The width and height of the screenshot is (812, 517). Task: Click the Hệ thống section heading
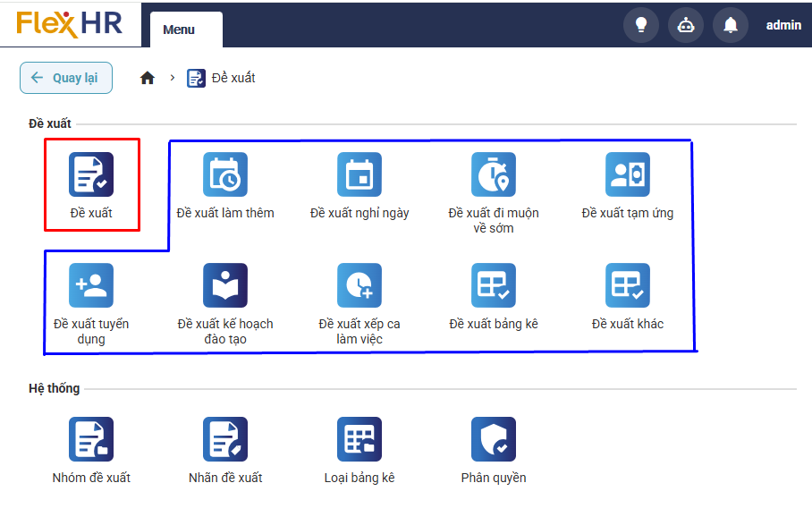click(54, 388)
